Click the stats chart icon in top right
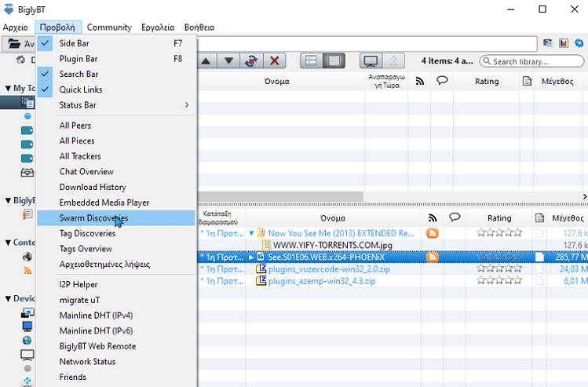 [x=564, y=43]
